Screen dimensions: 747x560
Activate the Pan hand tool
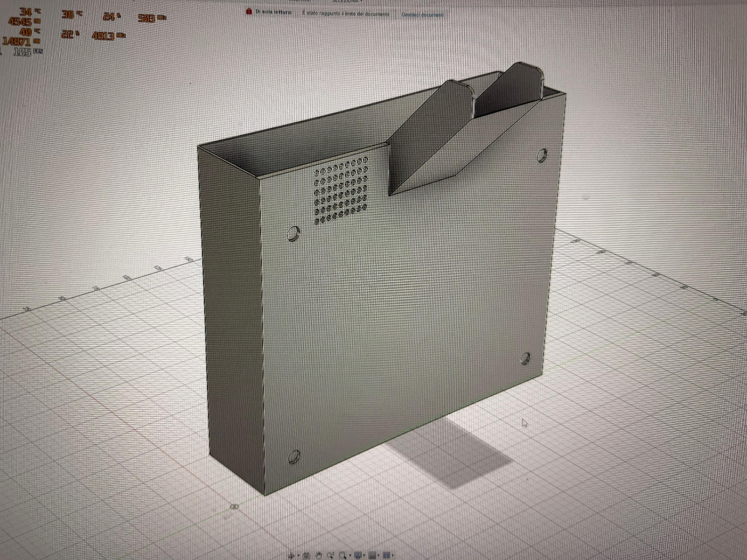(x=319, y=555)
